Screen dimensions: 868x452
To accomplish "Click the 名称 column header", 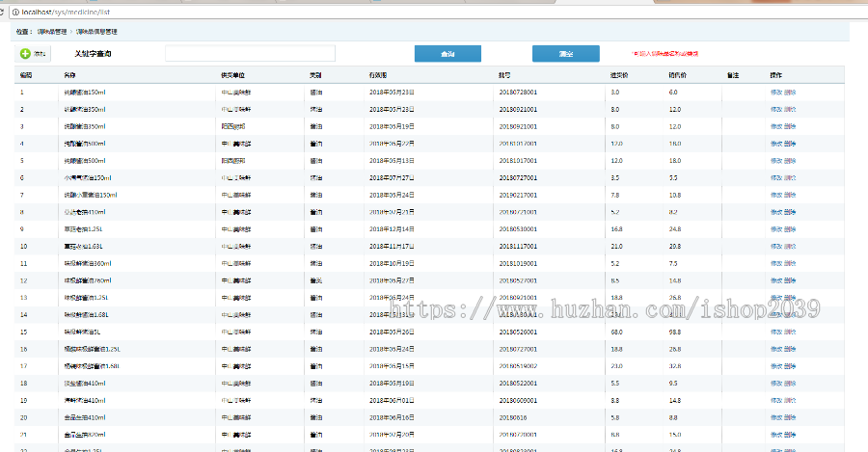I will (x=69, y=75).
